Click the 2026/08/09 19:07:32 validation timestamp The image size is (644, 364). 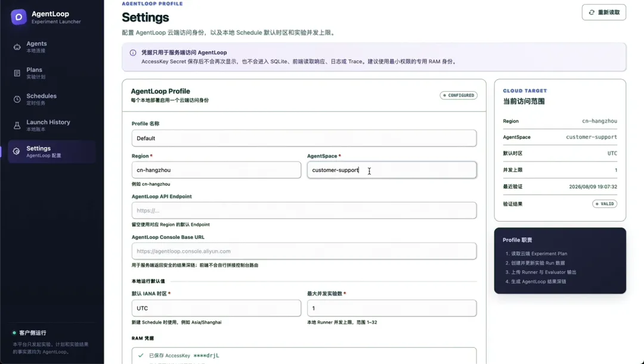coord(593,186)
